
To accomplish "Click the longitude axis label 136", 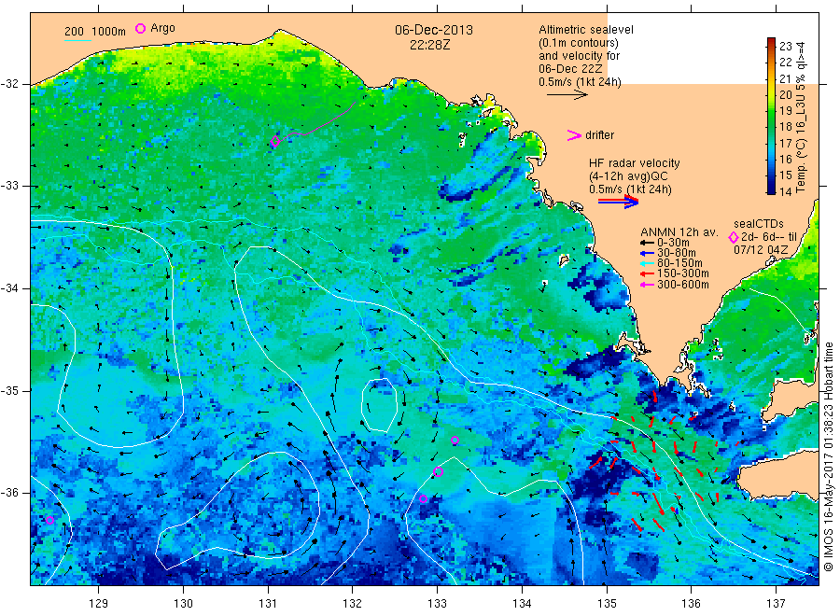I will [x=691, y=603].
